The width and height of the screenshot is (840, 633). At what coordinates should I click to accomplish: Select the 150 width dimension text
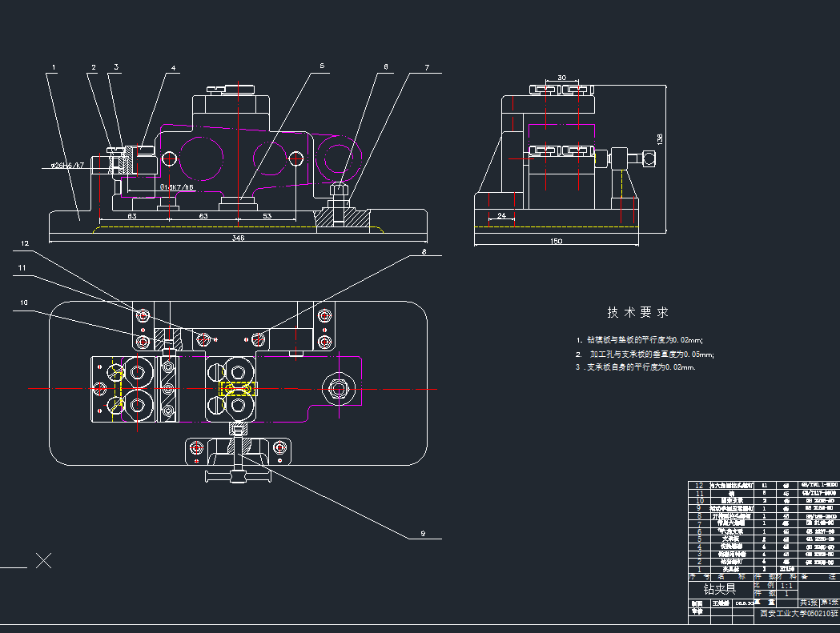(557, 241)
